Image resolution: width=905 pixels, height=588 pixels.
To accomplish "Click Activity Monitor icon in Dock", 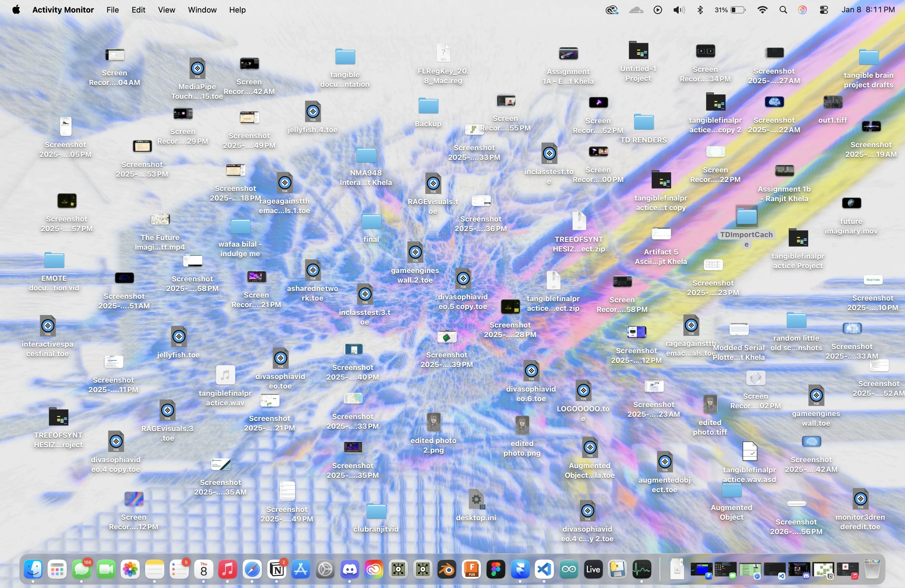I will tap(641, 569).
